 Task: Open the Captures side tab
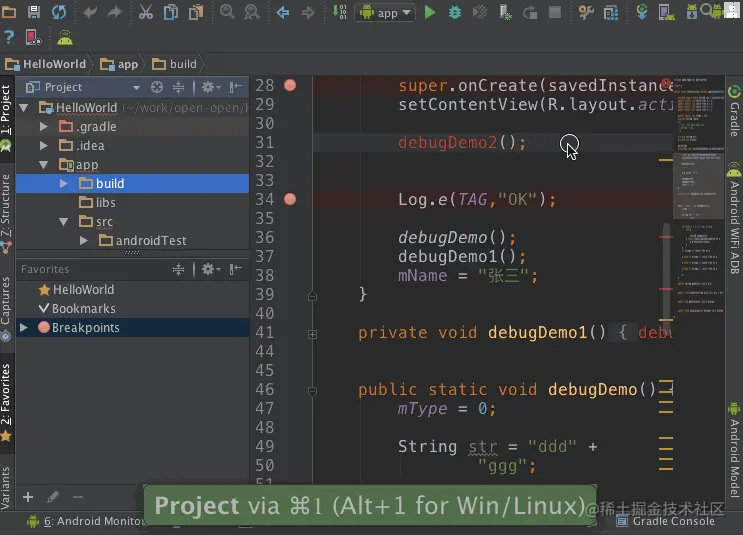[6, 308]
